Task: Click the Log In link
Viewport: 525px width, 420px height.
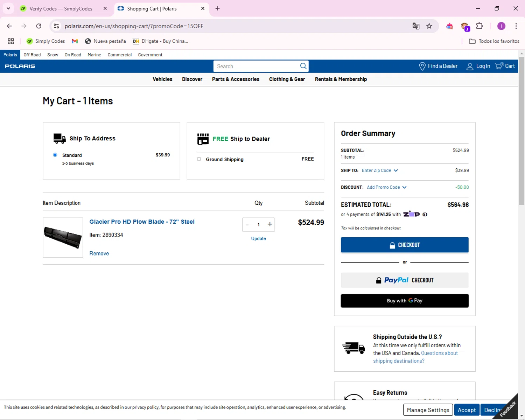Action: (483, 66)
